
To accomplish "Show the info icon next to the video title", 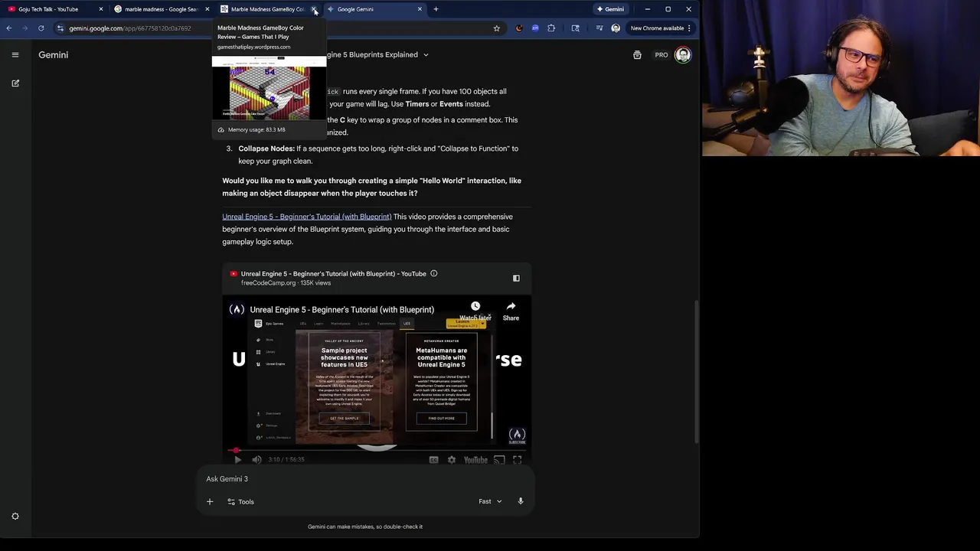I will (433, 274).
